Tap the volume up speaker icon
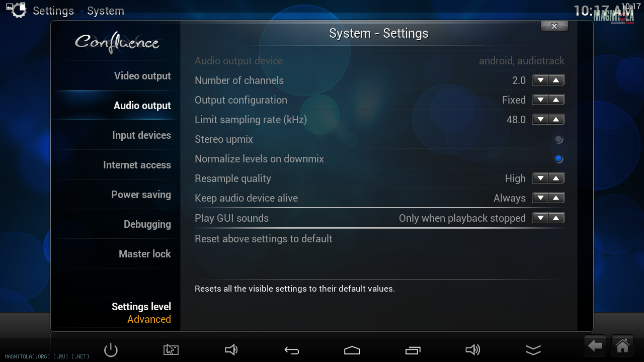 tap(473, 350)
